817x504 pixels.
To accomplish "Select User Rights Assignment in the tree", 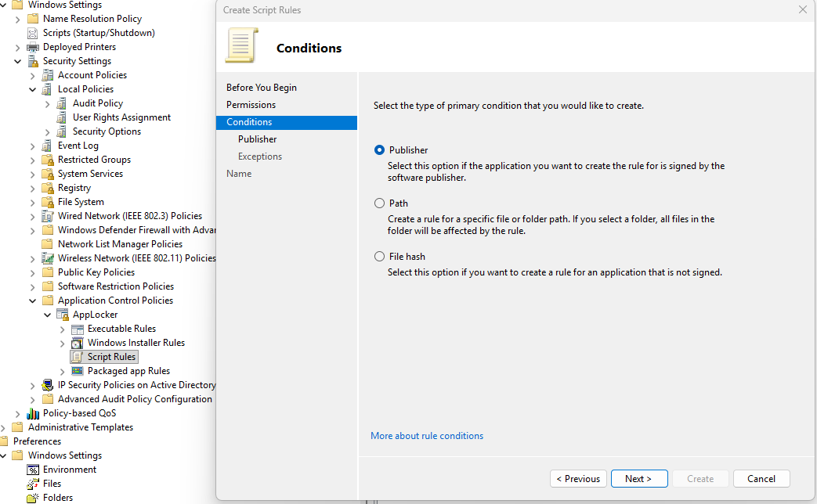I will click(x=121, y=117).
